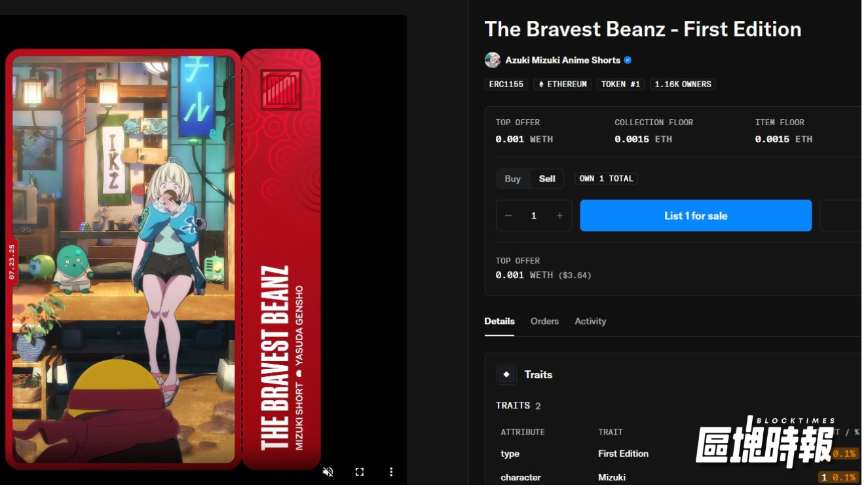
Task: Click the Ethereum chain badge
Action: point(562,84)
